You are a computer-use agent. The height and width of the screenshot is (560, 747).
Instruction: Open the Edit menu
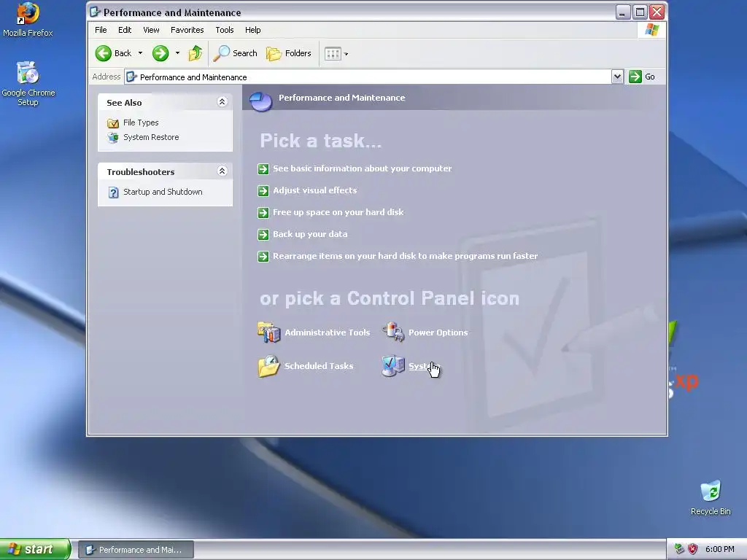click(125, 30)
